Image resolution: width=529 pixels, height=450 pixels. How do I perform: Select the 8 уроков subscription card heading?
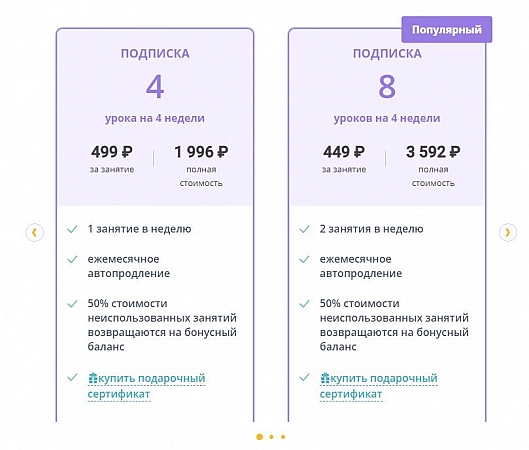[387, 54]
